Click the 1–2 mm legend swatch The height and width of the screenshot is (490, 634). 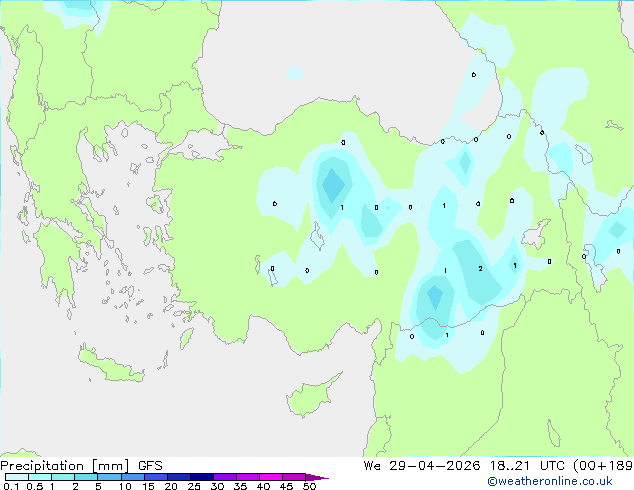[x=63, y=477]
